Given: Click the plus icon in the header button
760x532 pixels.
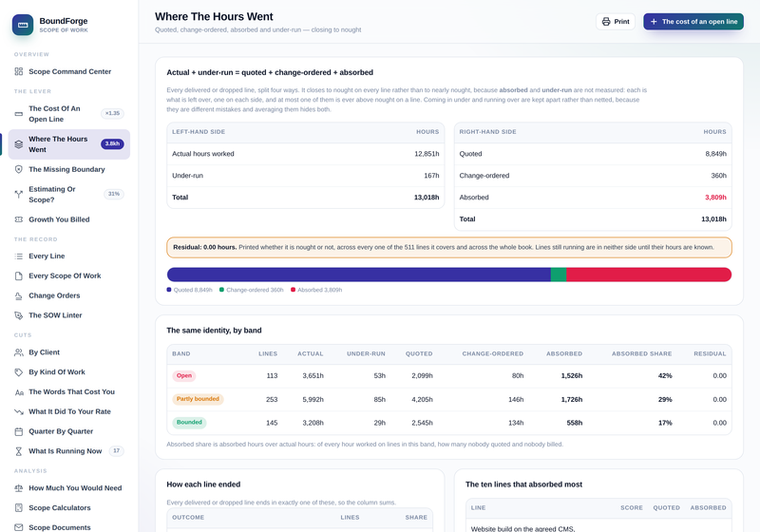Looking at the screenshot, I should pyautogui.click(x=654, y=21).
